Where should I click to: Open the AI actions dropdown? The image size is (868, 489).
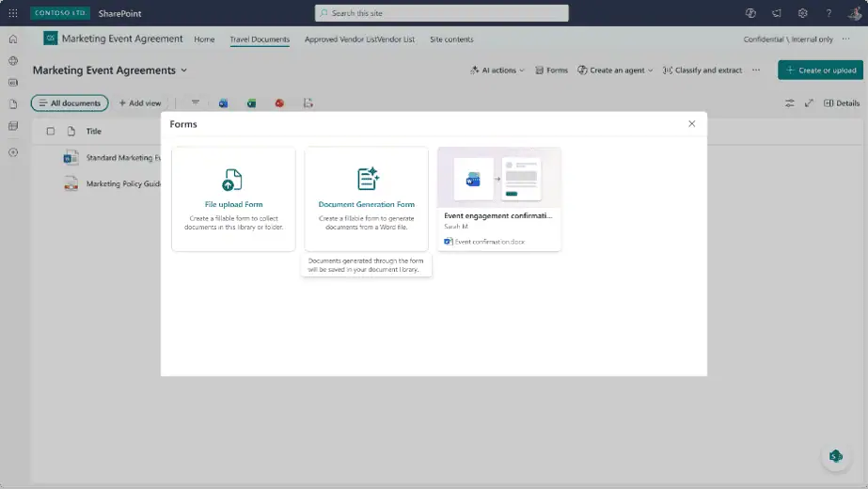click(497, 71)
